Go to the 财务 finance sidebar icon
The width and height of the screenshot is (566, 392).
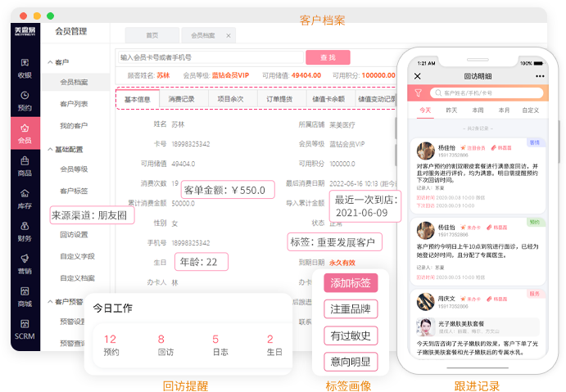25,232
